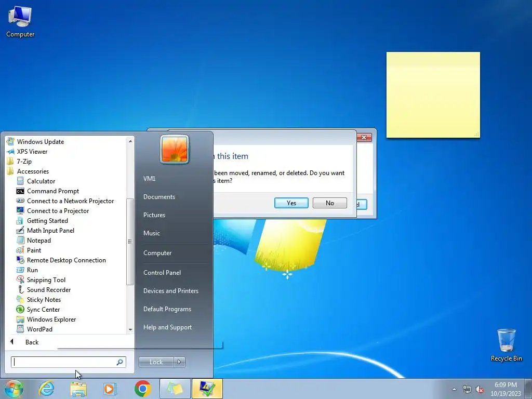This screenshot has width=532, height=399.
Task: Click the Start orb button
Action: tap(14, 389)
